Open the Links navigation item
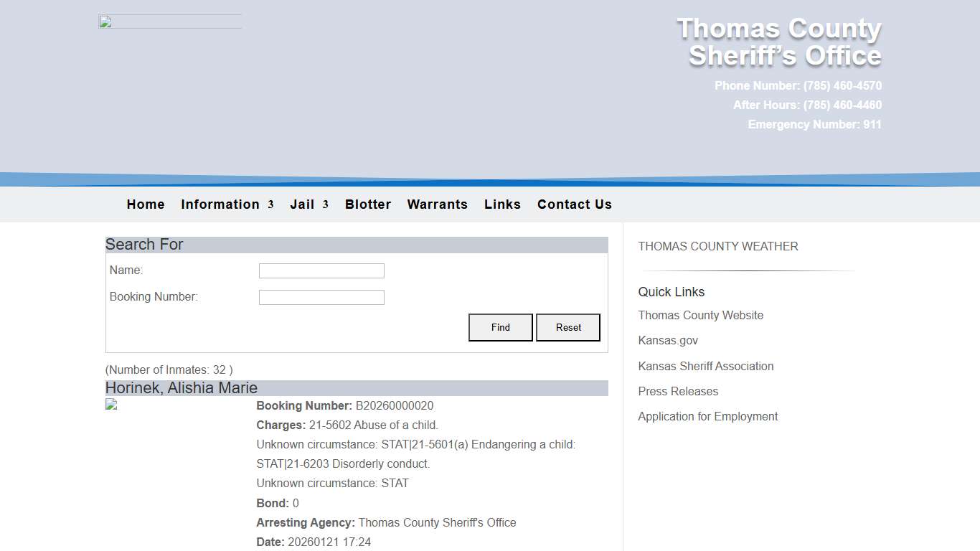This screenshot has height=551, width=980. [x=502, y=204]
